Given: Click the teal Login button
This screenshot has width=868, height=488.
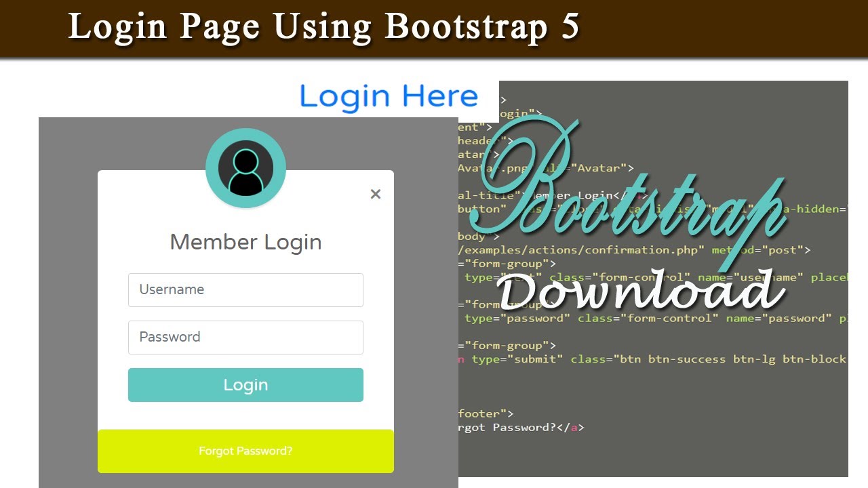Looking at the screenshot, I should coord(245,385).
